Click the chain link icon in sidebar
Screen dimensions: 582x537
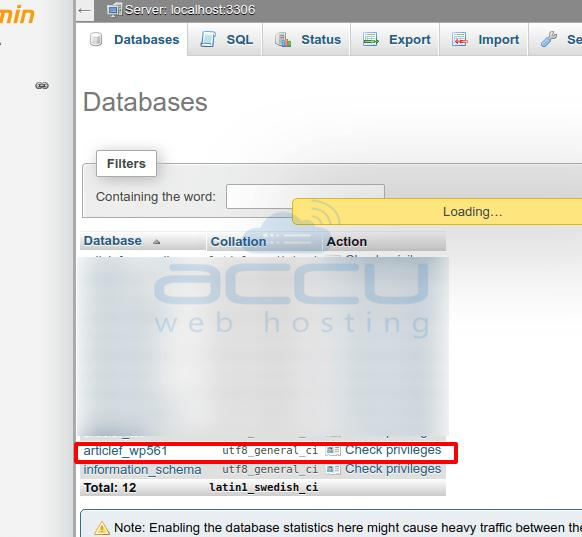[42, 86]
